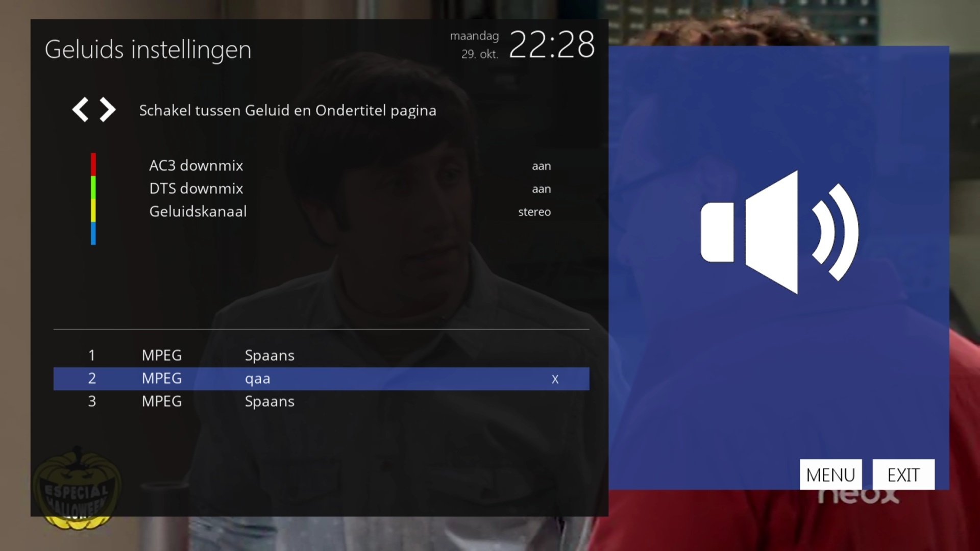Select the Geluidskanaal option

point(198,212)
